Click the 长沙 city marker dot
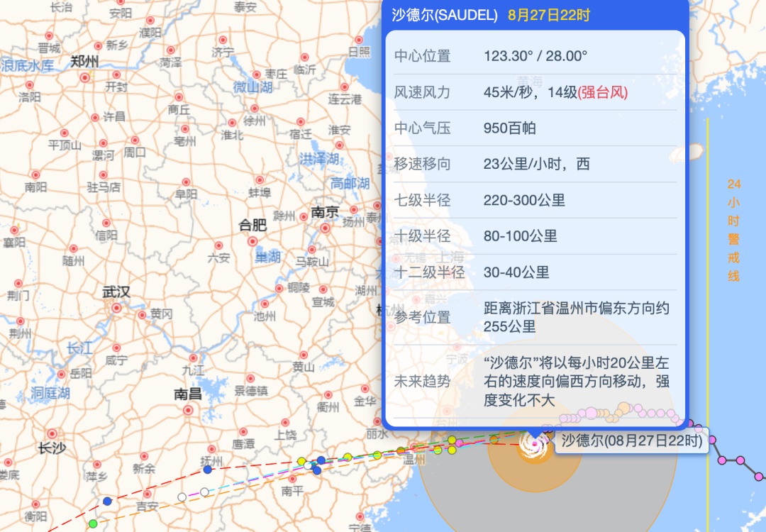766x532 pixels. click(x=52, y=434)
